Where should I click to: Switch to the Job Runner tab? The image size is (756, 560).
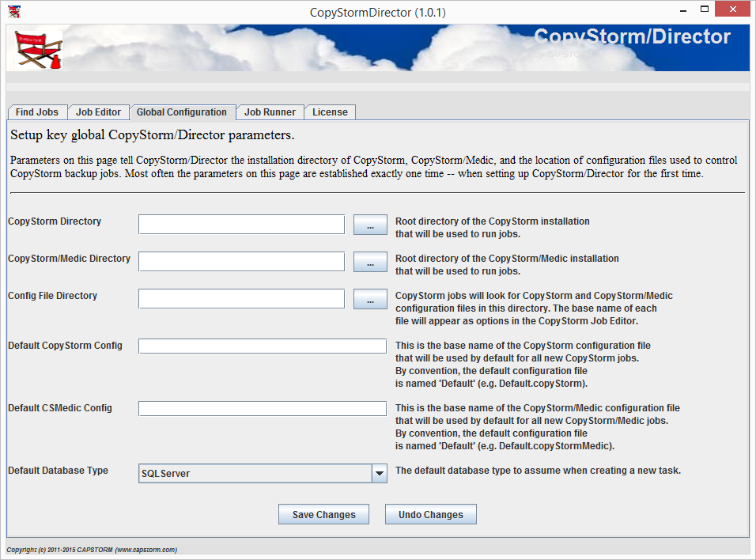270,112
